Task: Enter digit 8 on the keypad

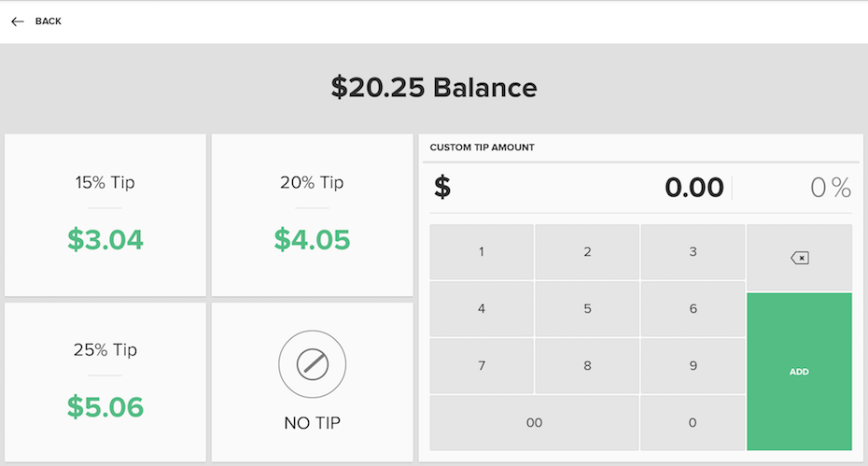Action: (587, 366)
